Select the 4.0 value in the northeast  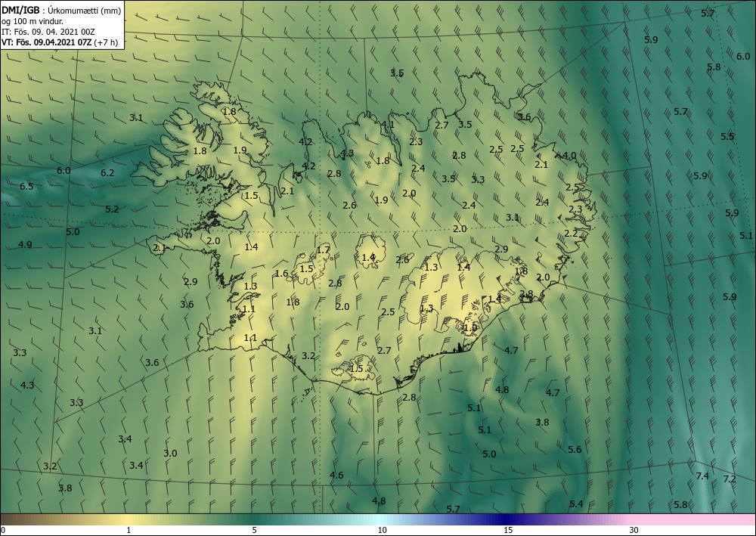(569, 155)
